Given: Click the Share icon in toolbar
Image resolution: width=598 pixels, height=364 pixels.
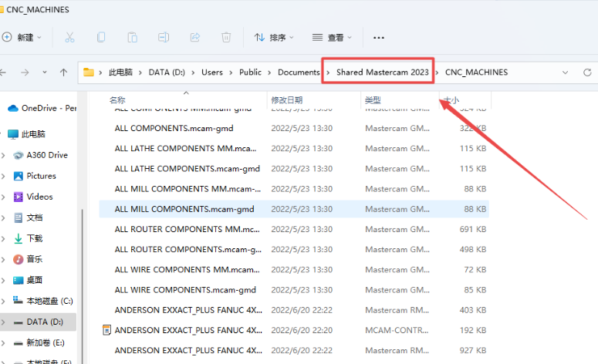Looking at the screenshot, I should click(194, 37).
